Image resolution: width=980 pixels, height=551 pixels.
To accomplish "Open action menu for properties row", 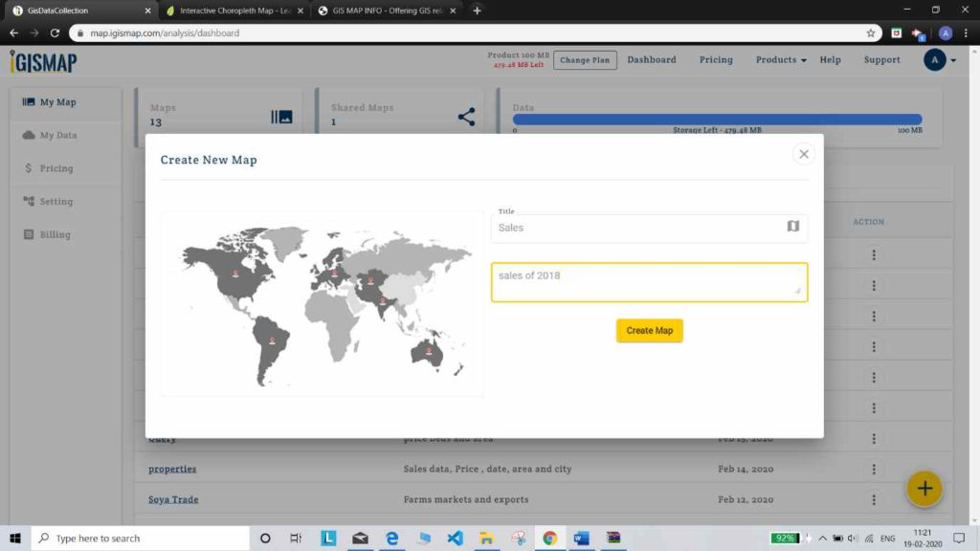I will pyautogui.click(x=874, y=469).
